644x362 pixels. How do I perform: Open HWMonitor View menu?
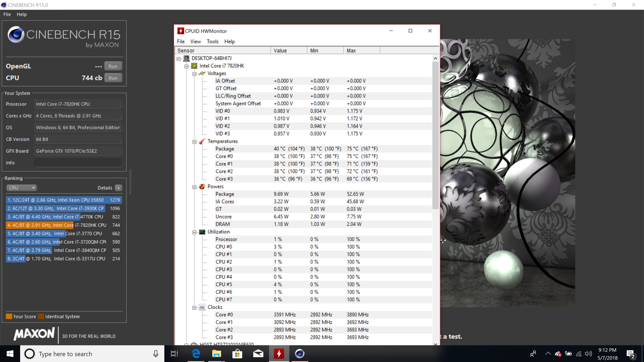(x=196, y=41)
